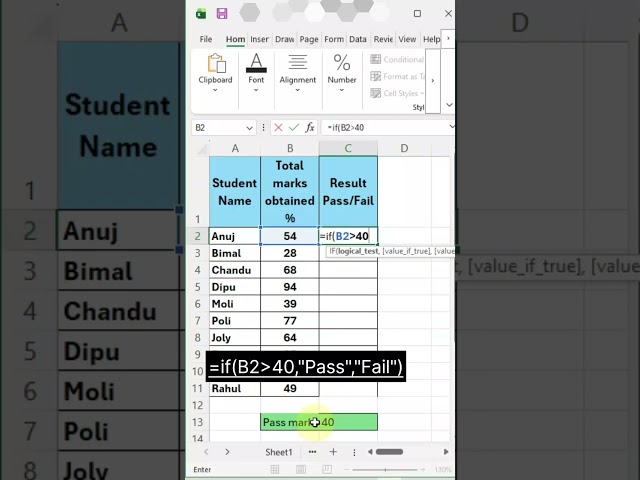
Task: Select cell containing Anuj
Action: [235, 236]
